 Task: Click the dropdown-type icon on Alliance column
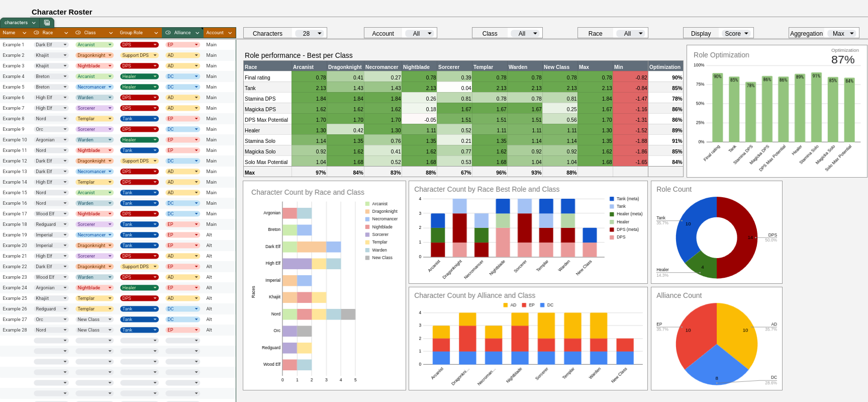point(168,33)
